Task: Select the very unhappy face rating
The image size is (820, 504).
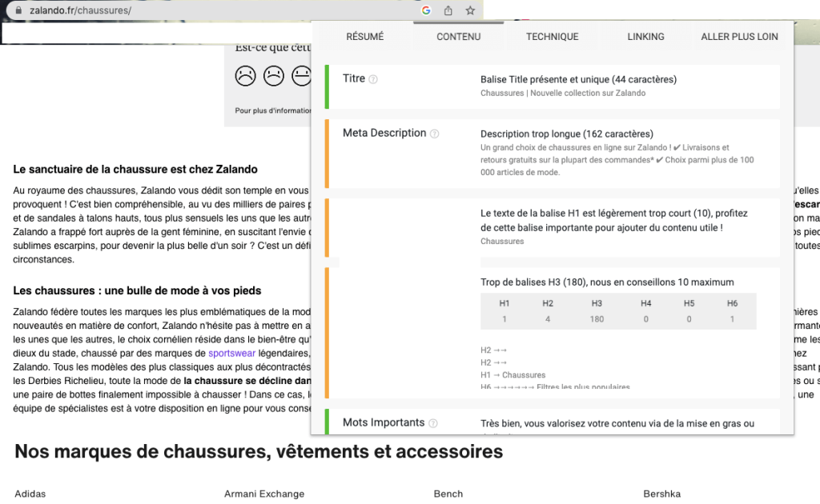Action: click(245, 76)
